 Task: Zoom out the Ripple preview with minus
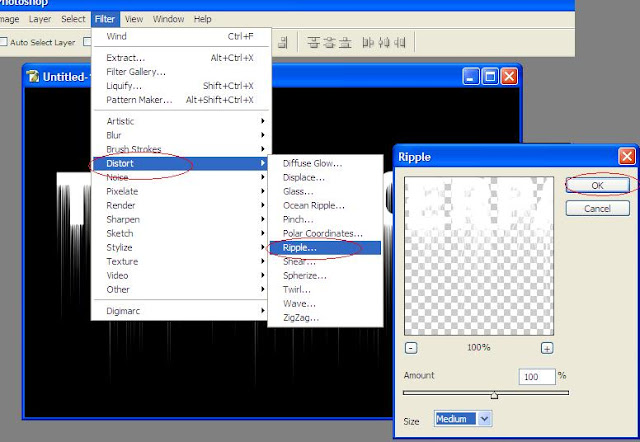point(411,348)
